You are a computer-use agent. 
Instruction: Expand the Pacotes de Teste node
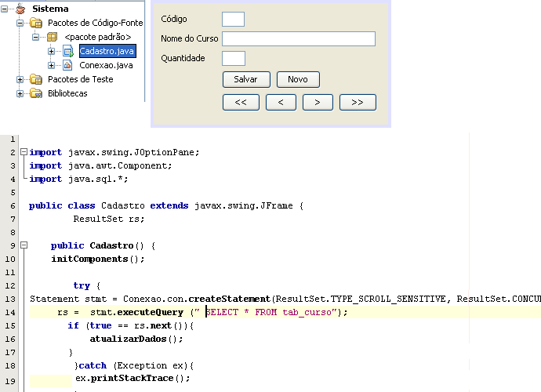coord(20,80)
